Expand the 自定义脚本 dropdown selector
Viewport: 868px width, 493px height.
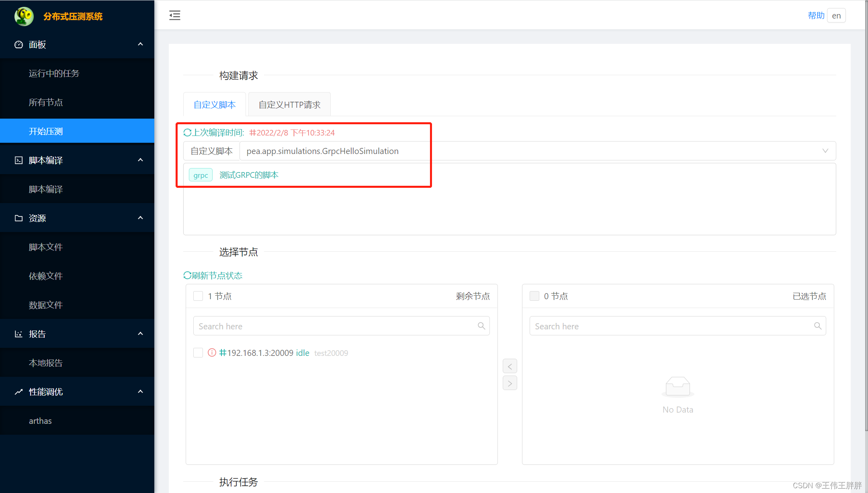(x=825, y=150)
